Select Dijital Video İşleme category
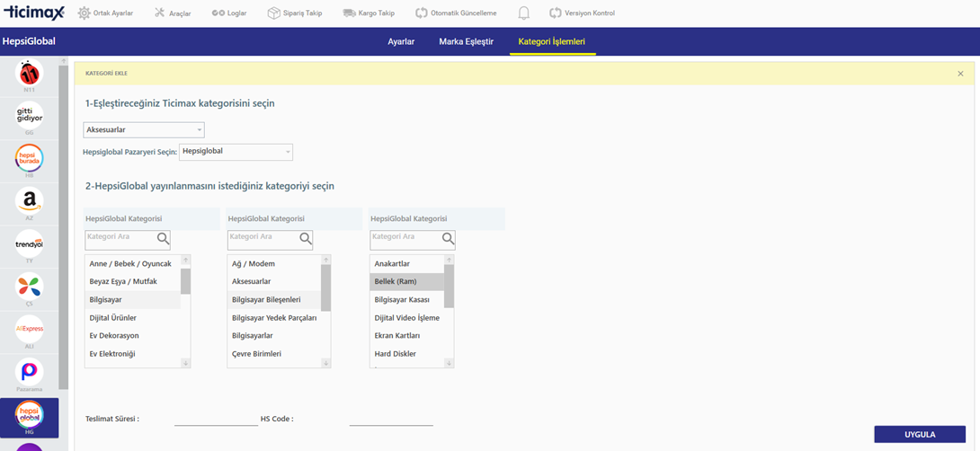 click(x=407, y=318)
